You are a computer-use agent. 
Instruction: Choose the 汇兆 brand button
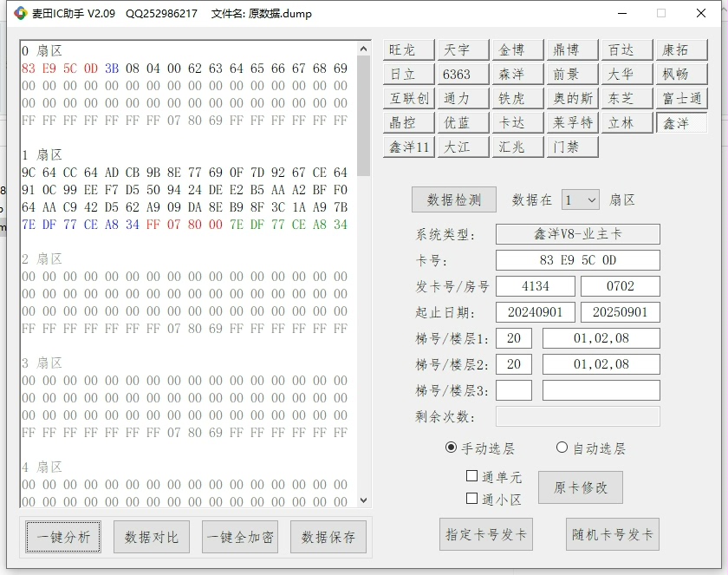517,147
